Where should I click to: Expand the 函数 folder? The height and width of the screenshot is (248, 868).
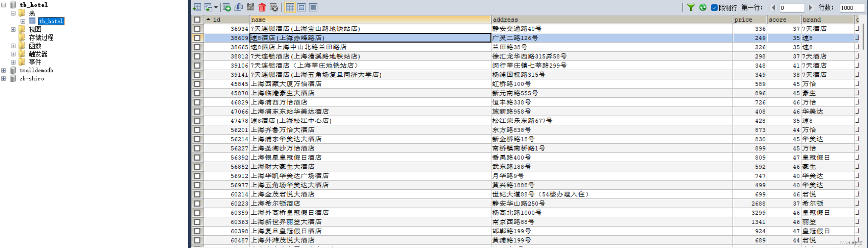click(x=13, y=46)
